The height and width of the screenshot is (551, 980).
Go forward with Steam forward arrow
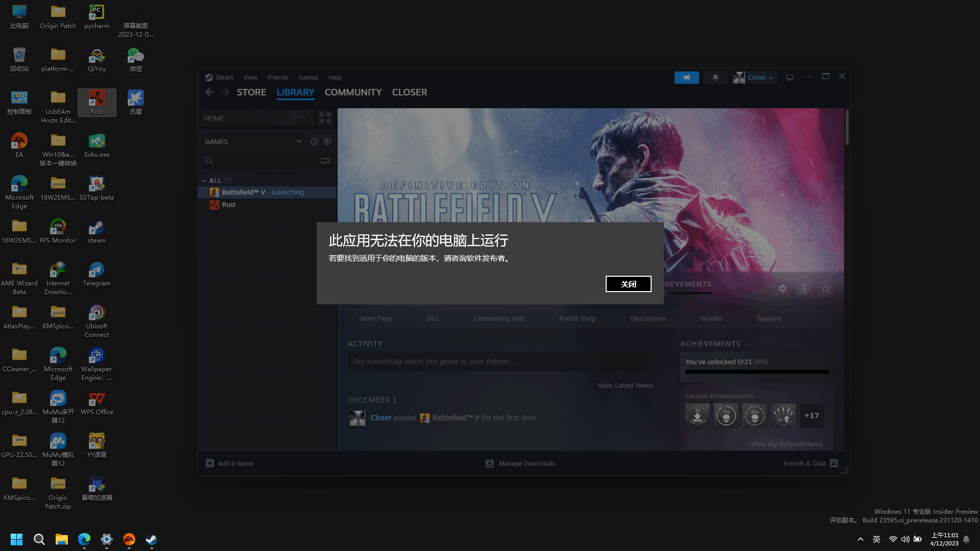(x=225, y=92)
